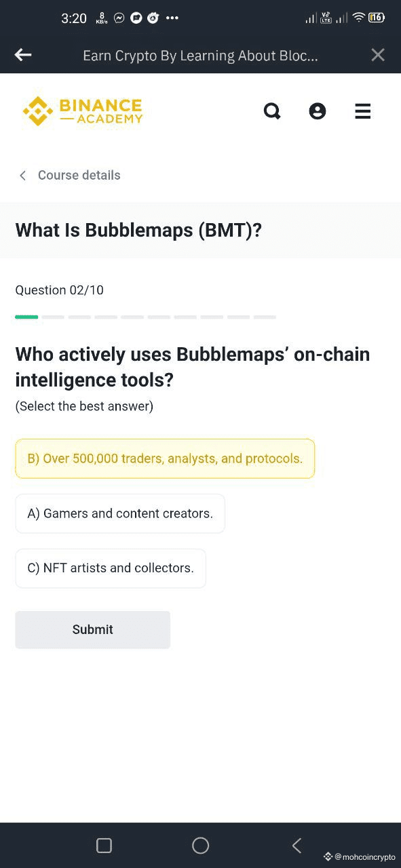Click the second quiz progress segment
Image resolution: width=401 pixels, height=868 pixels.
pos(53,317)
